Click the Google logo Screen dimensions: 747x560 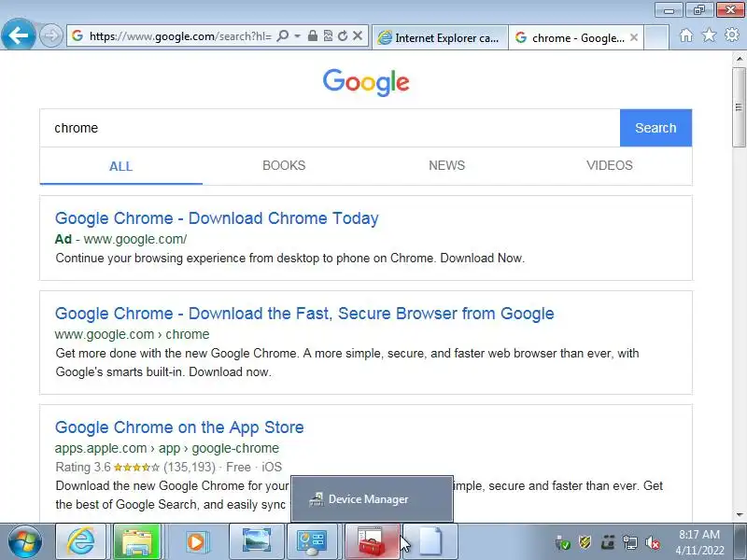(x=366, y=82)
